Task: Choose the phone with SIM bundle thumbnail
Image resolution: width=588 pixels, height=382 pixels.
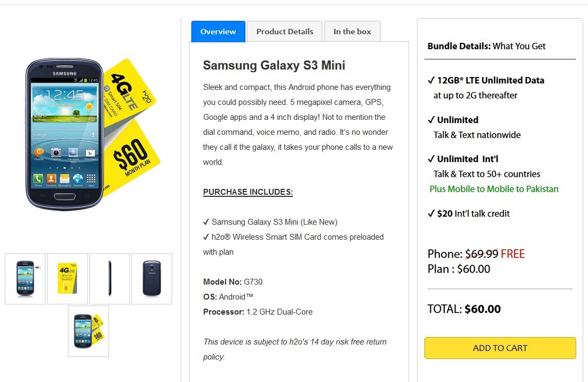Action: [88, 331]
